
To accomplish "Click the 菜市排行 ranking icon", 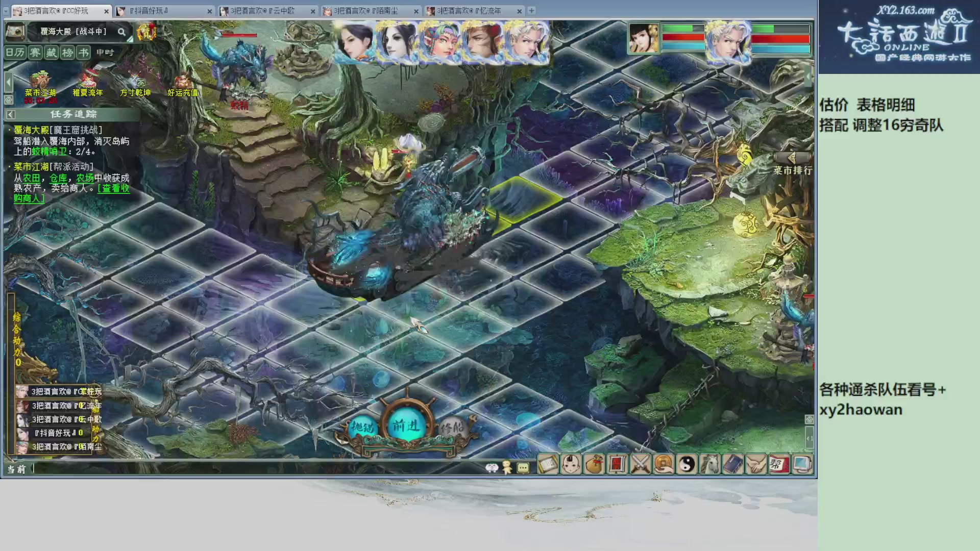I will point(792,164).
